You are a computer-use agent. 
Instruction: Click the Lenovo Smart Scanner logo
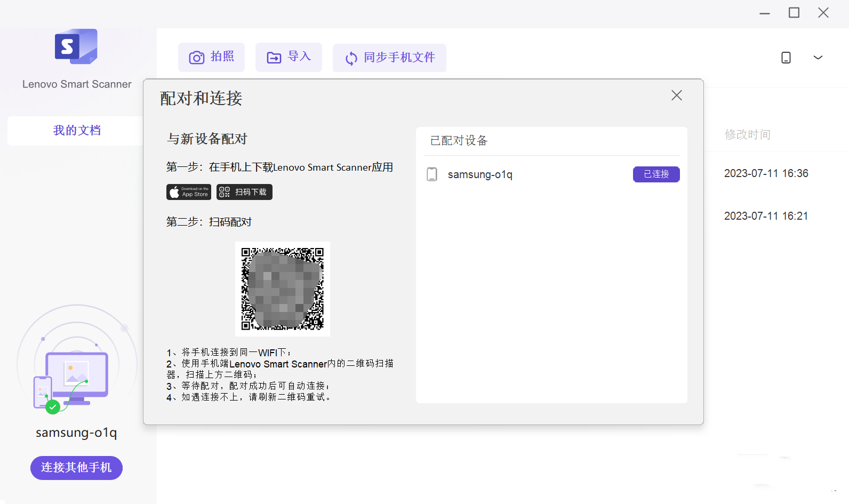[76, 46]
